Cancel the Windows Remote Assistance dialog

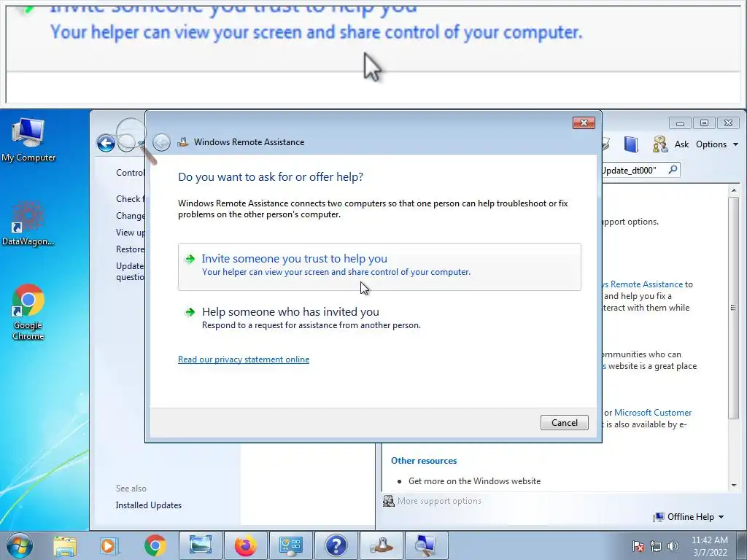pos(564,422)
